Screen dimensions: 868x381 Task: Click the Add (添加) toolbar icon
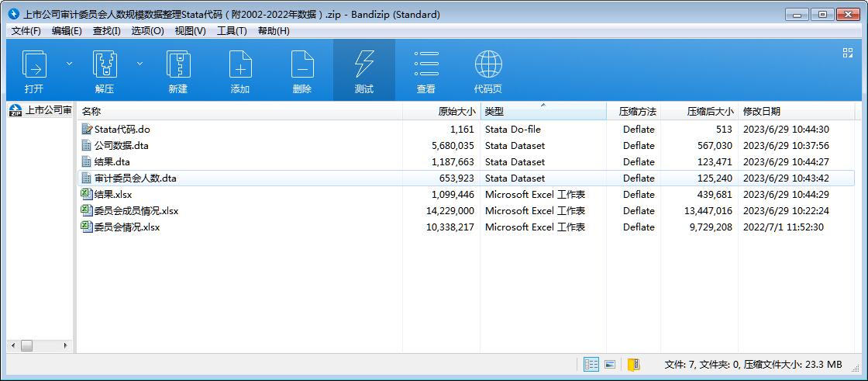point(240,64)
